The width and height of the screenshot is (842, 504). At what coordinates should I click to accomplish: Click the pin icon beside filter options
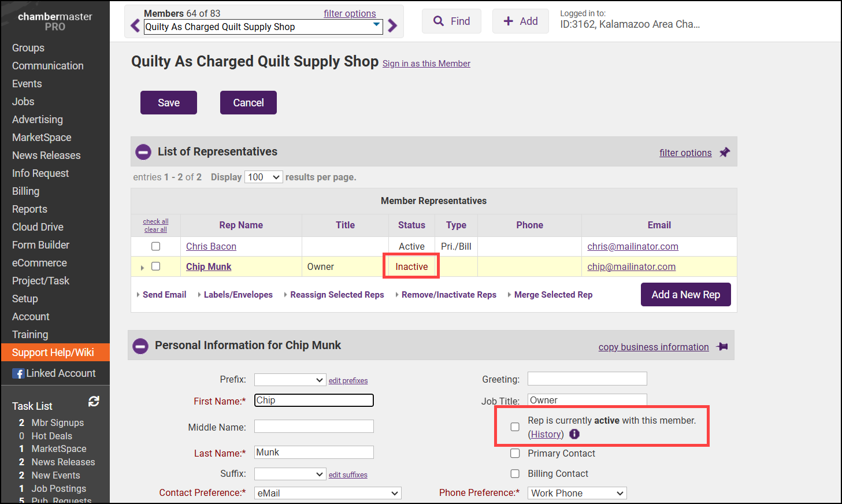pos(725,153)
